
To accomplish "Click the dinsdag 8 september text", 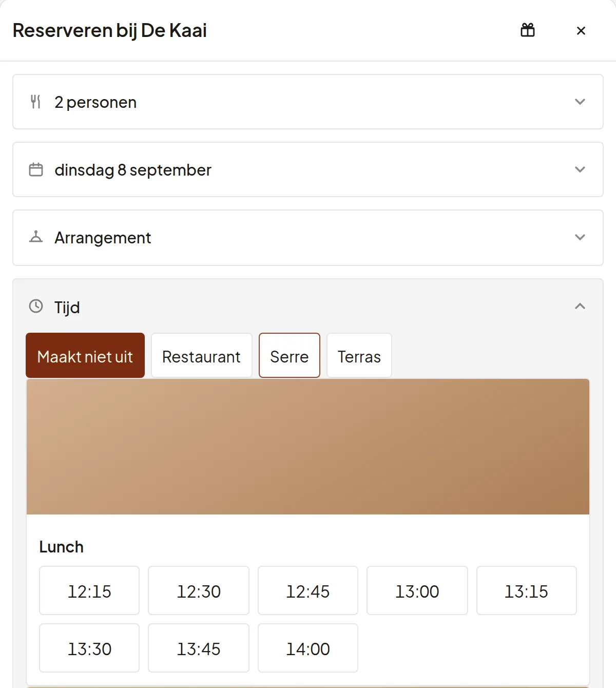I will point(133,170).
